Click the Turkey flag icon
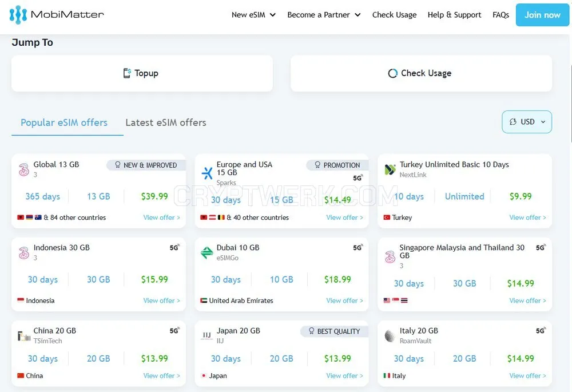Viewport: 572px width, 392px height. click(387, 217)
